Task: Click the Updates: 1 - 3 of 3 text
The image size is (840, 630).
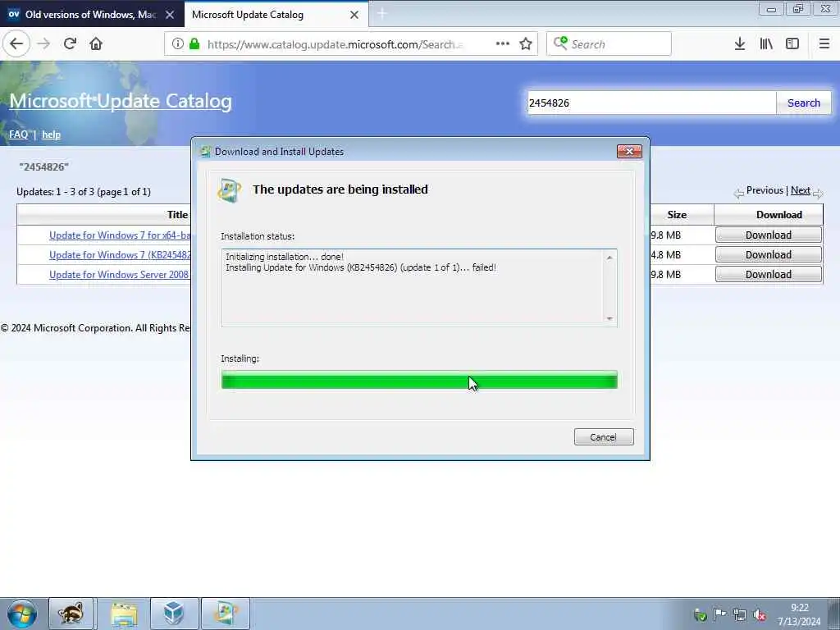Action: [84, 192]
